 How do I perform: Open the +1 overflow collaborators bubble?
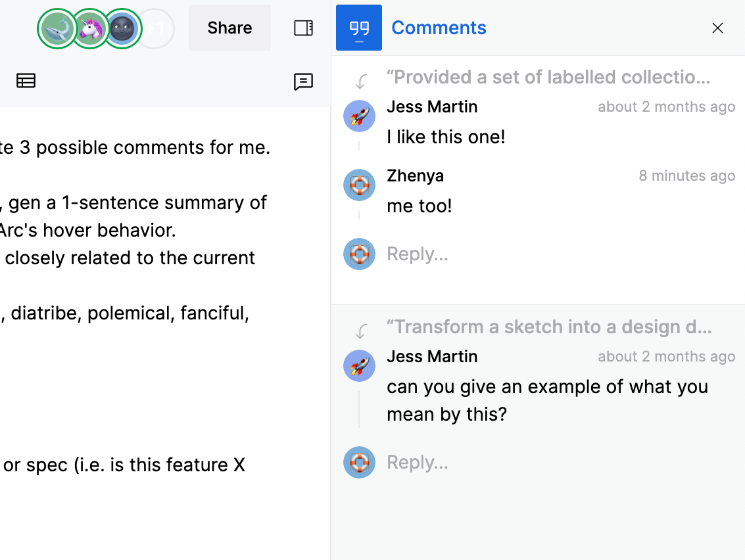pos(155,28)
